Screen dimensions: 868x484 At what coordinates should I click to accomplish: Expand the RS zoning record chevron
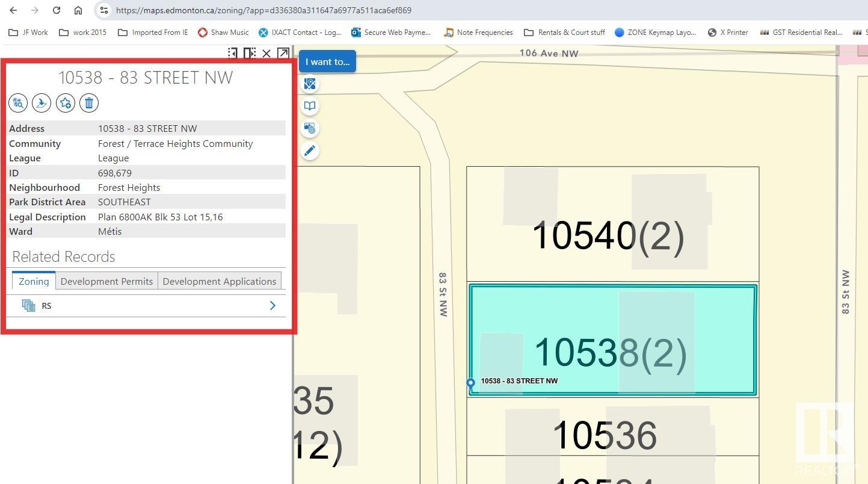point(272,306)
